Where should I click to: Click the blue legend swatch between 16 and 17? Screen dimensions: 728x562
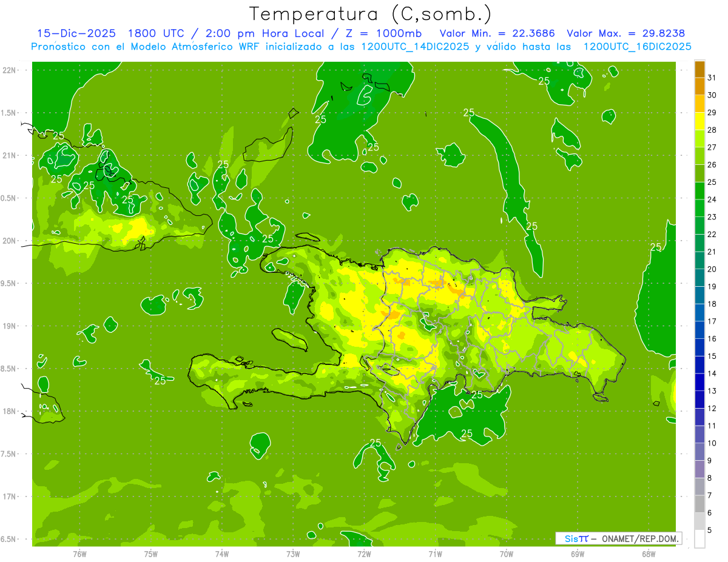(x=699, y=330)
